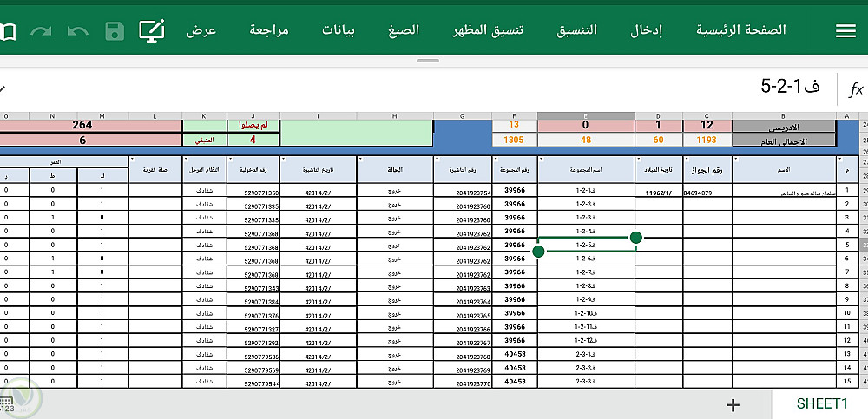The height and width of the screenshot is (419, 868).
Task: Select the cell showing 1193
Action: [707, 140]
